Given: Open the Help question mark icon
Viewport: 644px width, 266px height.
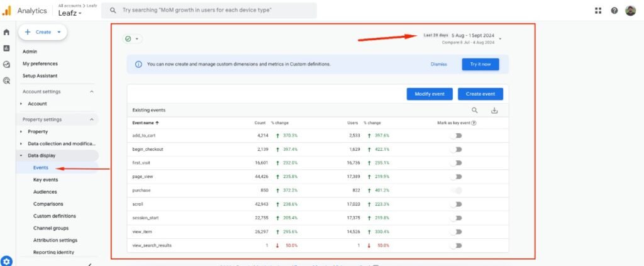Looking at the screenshot, I should coord(614,10).
